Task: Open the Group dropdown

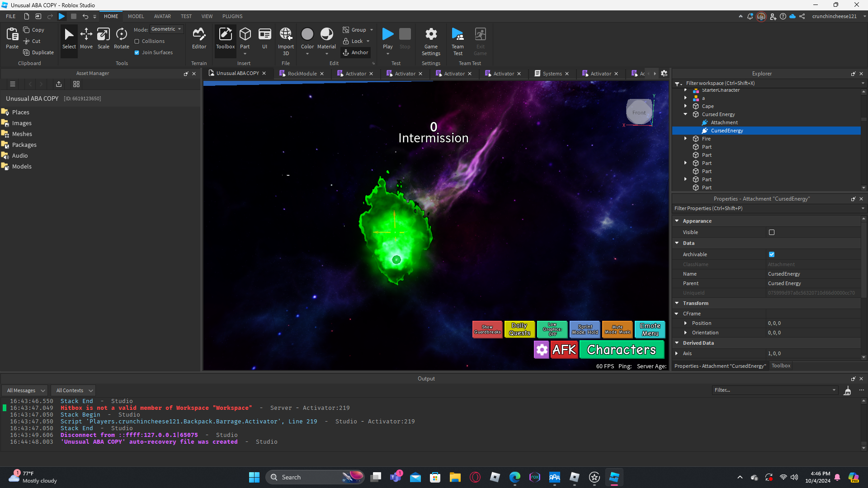Action: (372, 30)
